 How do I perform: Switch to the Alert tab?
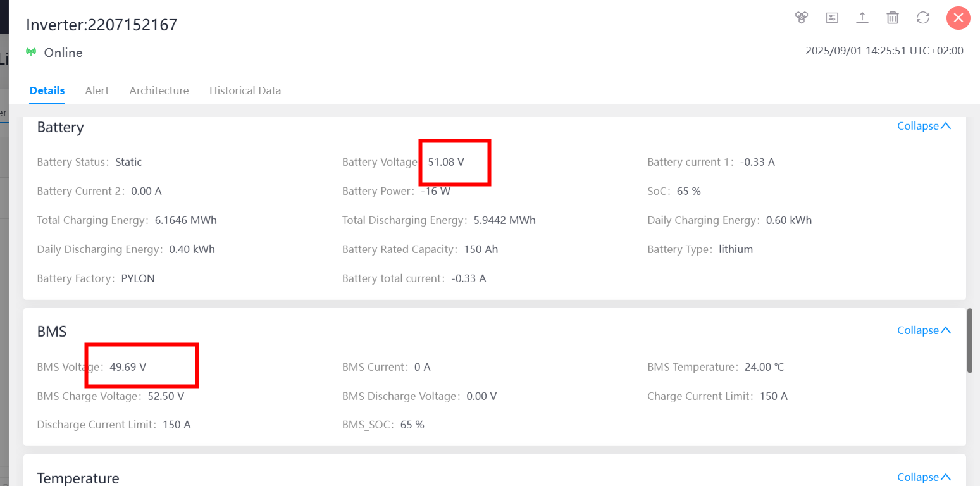pyautogui.click(x=97, y=90)
